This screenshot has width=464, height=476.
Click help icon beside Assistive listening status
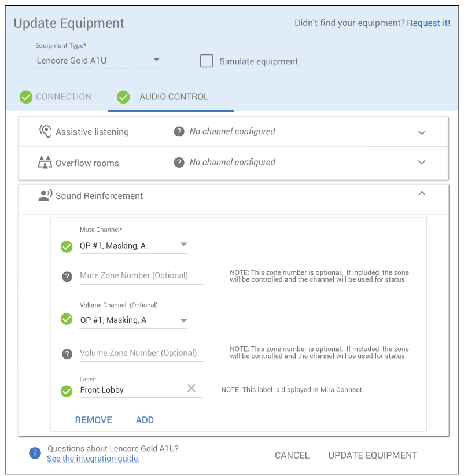pos(179,131)
